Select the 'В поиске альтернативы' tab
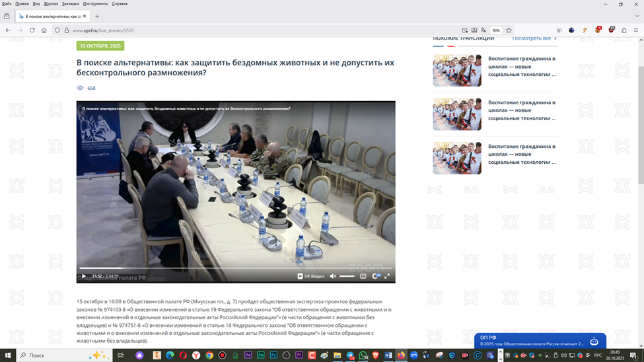Image resolution: width=644 pixels, height=362 pixels. [53, 17]
